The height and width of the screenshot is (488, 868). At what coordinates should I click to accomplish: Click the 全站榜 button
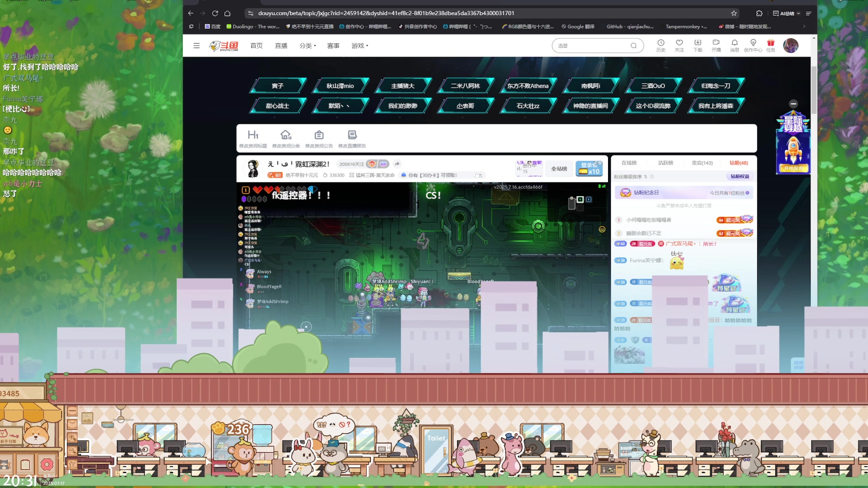click(559, 169)
